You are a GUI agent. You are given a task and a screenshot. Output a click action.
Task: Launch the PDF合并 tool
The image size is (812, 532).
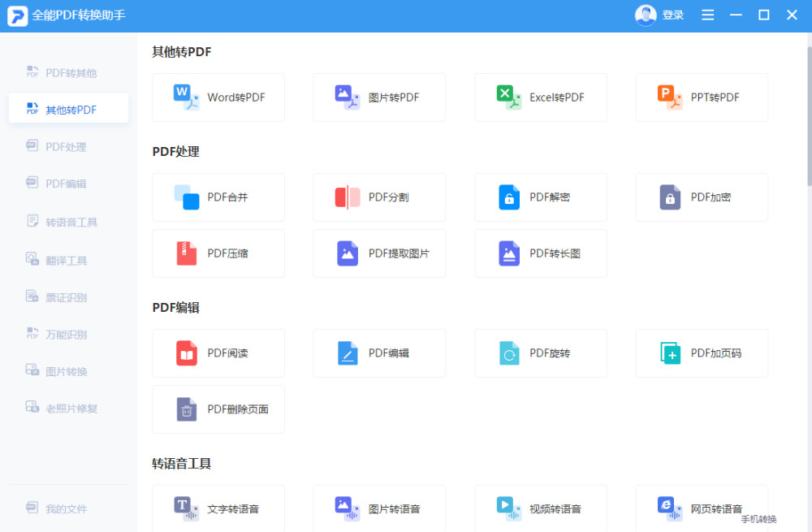click(218, 197)
